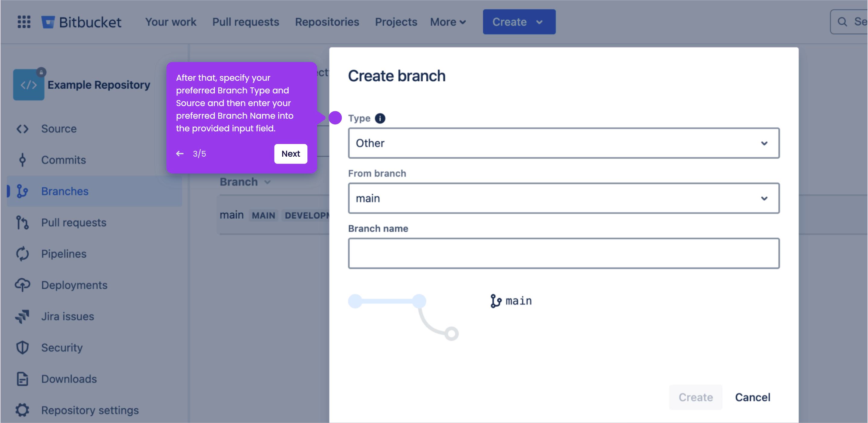
Task: Click the Downloads document icon
Action: coord(23,379)
